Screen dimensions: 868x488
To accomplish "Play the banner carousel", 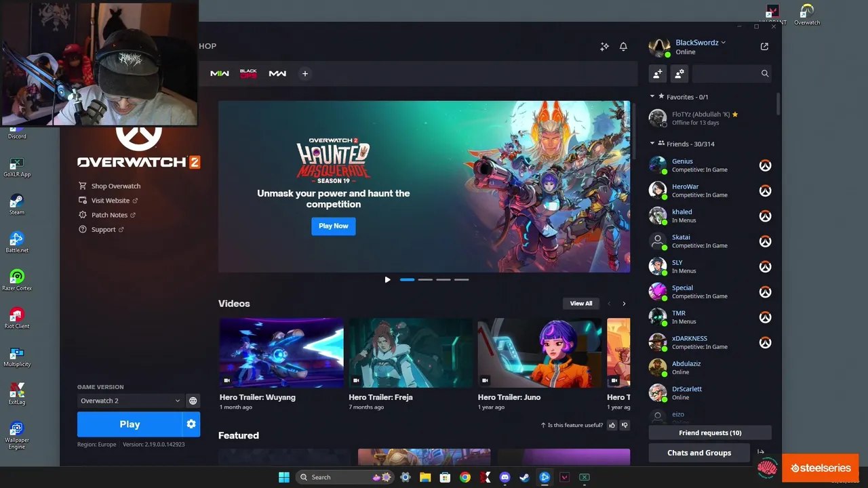I will tap(387, 279).
